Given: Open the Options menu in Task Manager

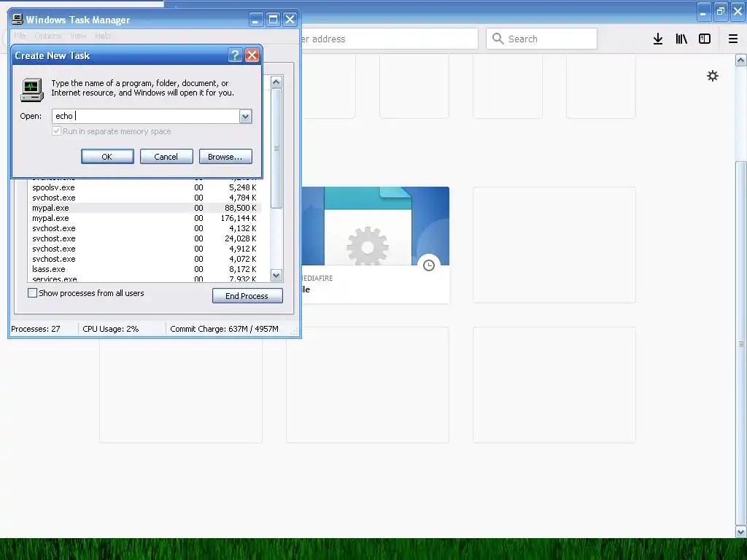Looking at the screenshot, I should pos(48,36).
